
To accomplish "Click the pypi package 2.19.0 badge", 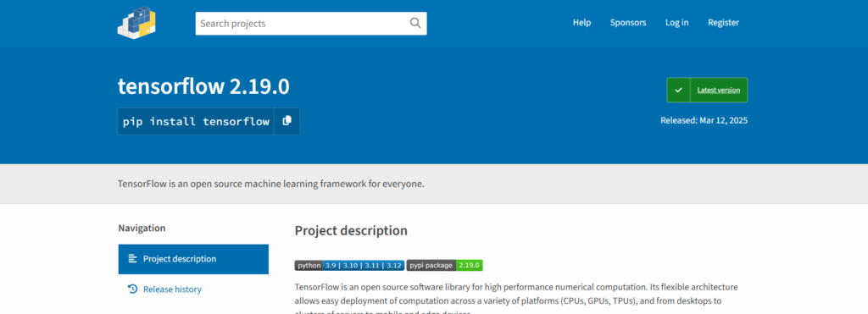I will (x=445, y=266).
